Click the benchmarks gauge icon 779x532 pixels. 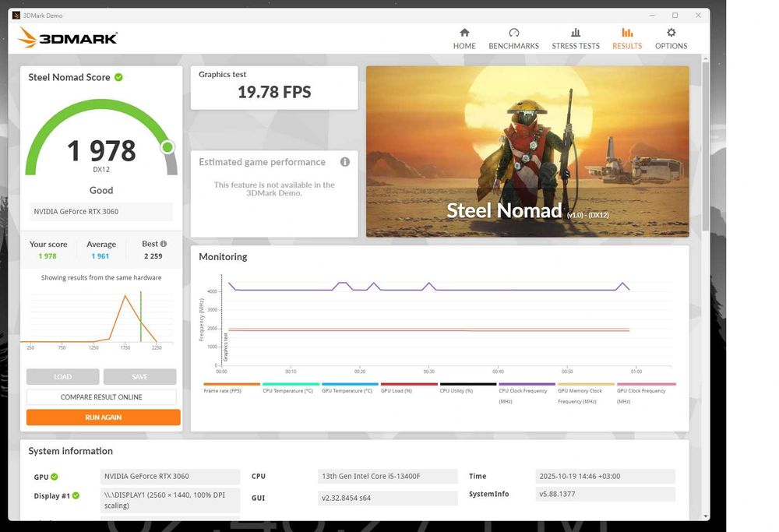coord(513,33)
